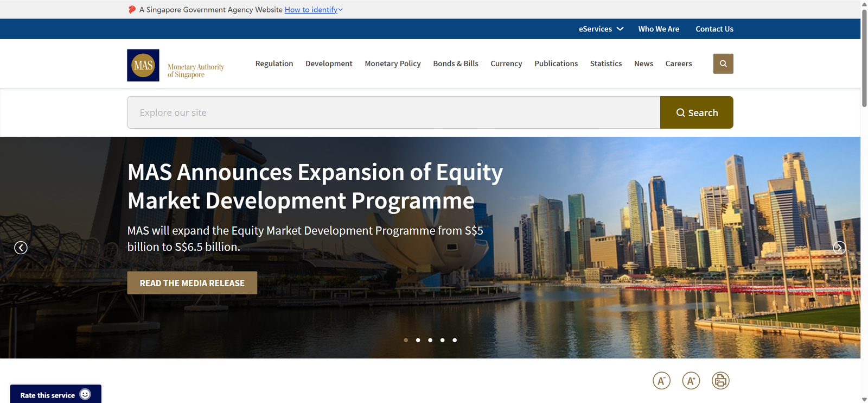Open the Bonds & Bills menu item
Viewport: 868px width, 403px height.
click(455, 64)
